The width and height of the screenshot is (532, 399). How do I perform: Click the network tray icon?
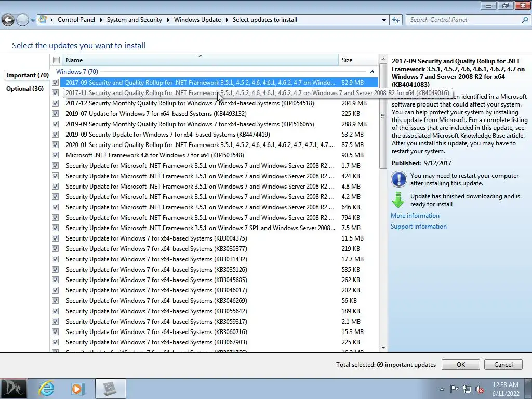(467, 389)
